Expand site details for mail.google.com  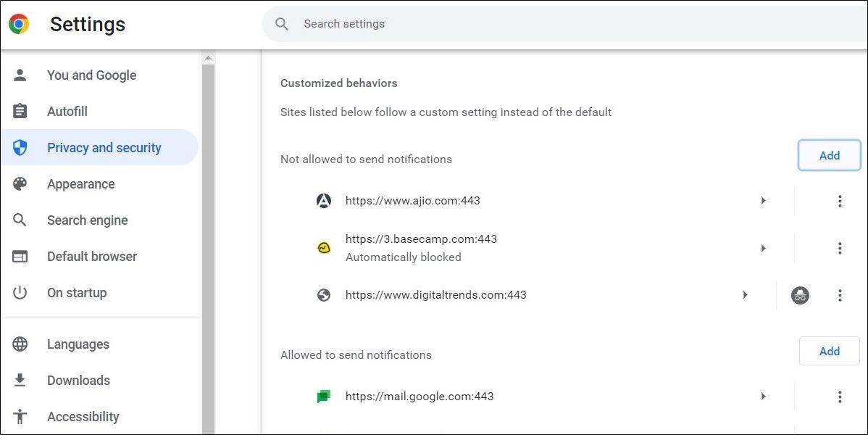[763, 397]
